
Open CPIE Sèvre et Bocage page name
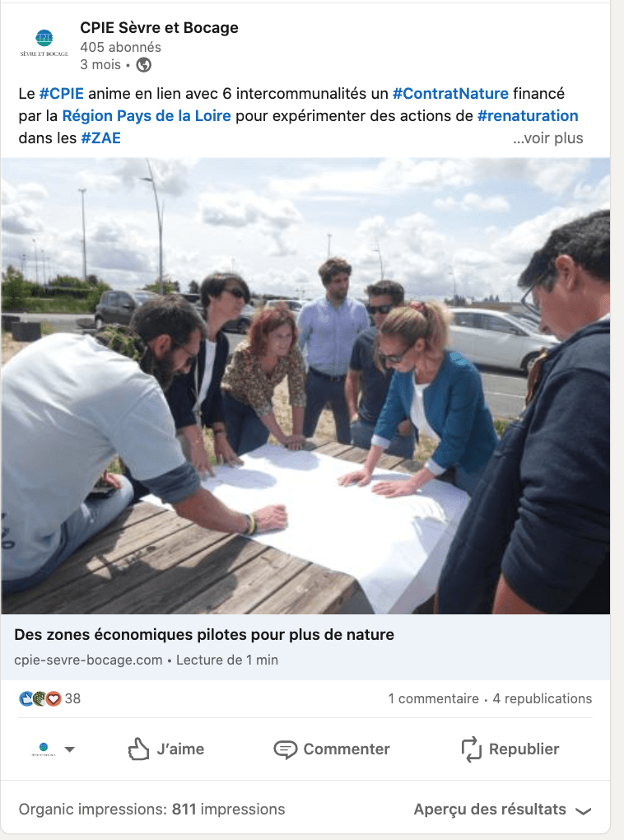pyautogui.click(x=159, y=28)
